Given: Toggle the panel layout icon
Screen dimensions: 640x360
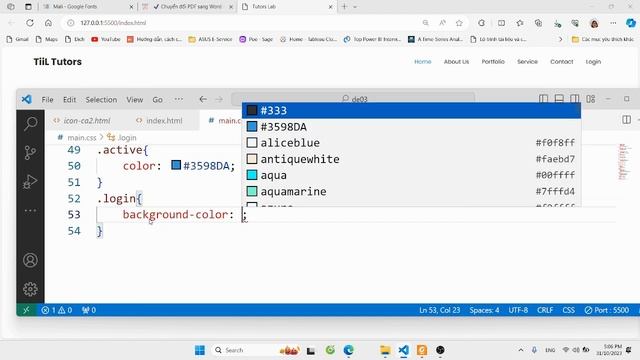Looking at the screenshot, I should 559,99.
